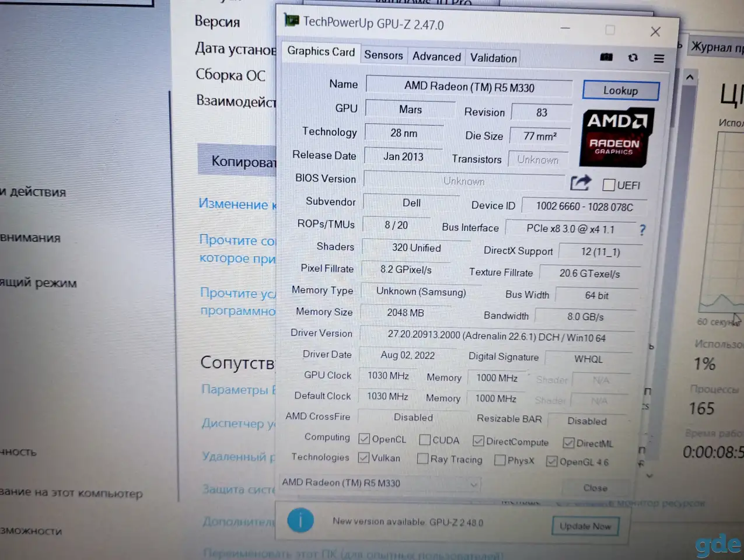Click the Close button in GPU-Z
Image resolution: width=744 pixels, height=560 pixels.
tap(595, 488)
